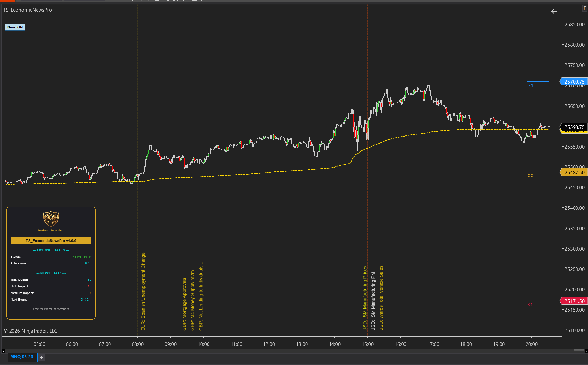Add a new chart tab with plus icon

(x=41, y=357)
